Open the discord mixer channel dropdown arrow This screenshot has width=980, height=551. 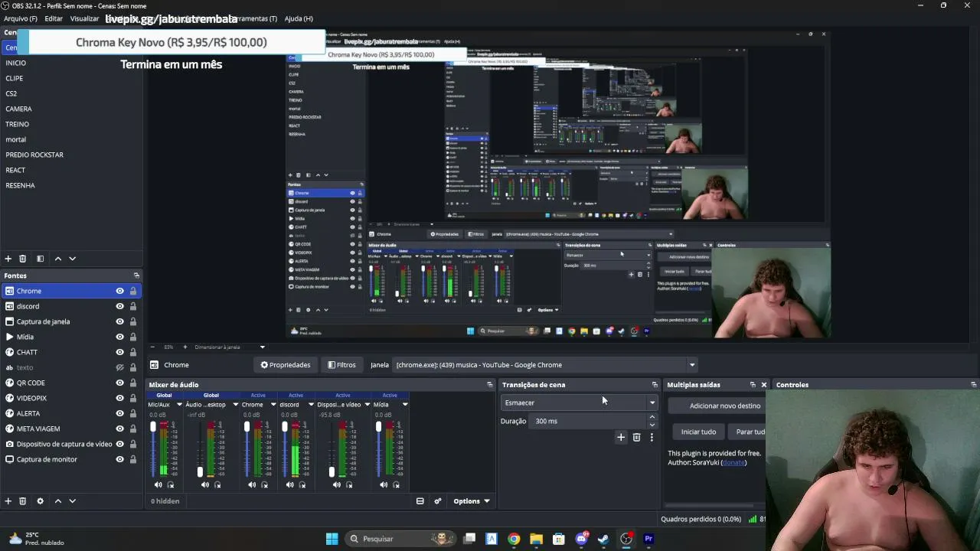coord(311,405)
